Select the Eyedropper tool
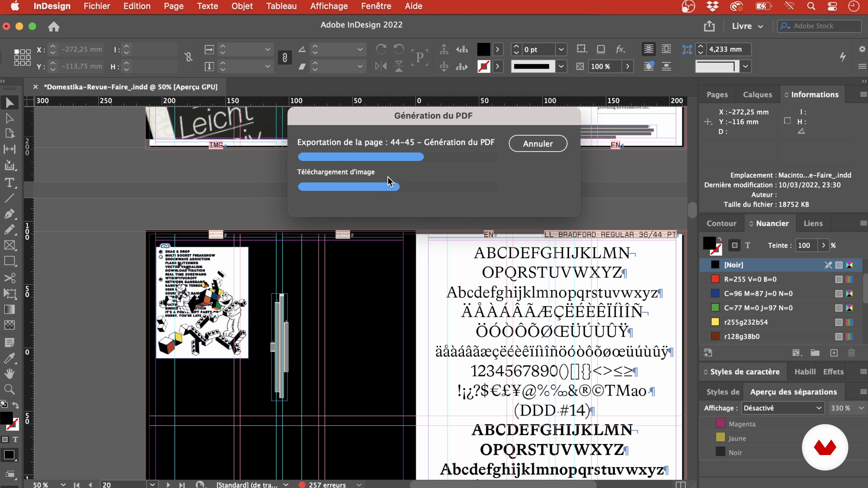Screen dimensions: 868x488 tap(9, 358)
